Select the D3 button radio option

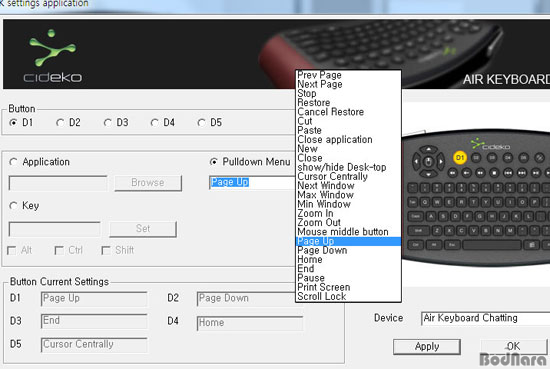tap(108, 123)
